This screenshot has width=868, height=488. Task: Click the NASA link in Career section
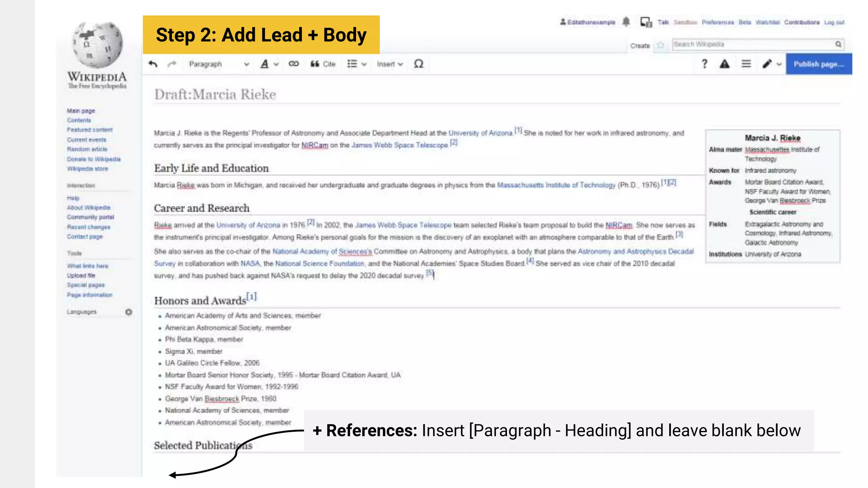point(250,263)
